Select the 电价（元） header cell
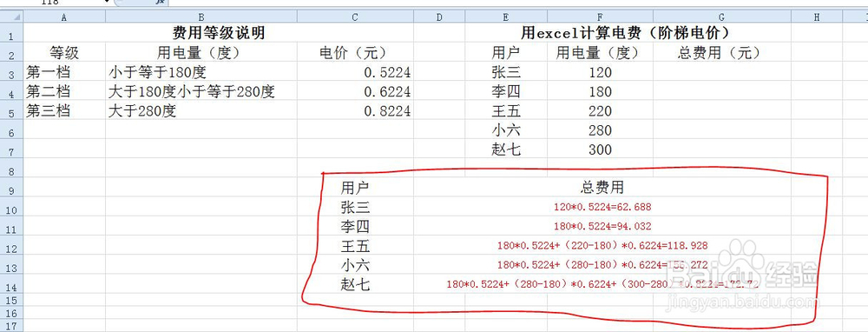Viewport: 868px width, 332px height. pyautogui.click(x=355, y=53)
